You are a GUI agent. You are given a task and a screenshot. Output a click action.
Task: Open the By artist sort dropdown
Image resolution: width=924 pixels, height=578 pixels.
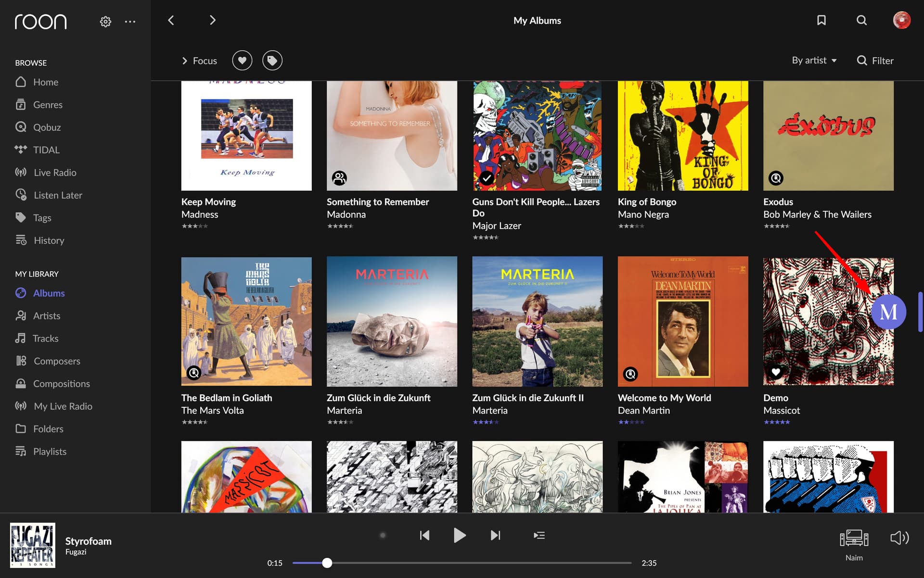(x=814, y=61)
